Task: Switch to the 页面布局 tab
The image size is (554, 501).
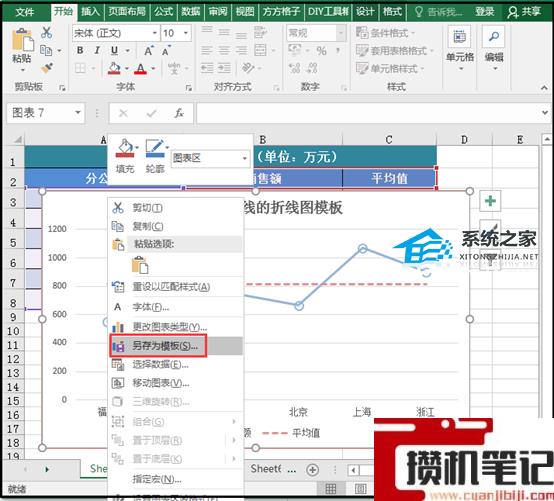Action: (127, 12)
